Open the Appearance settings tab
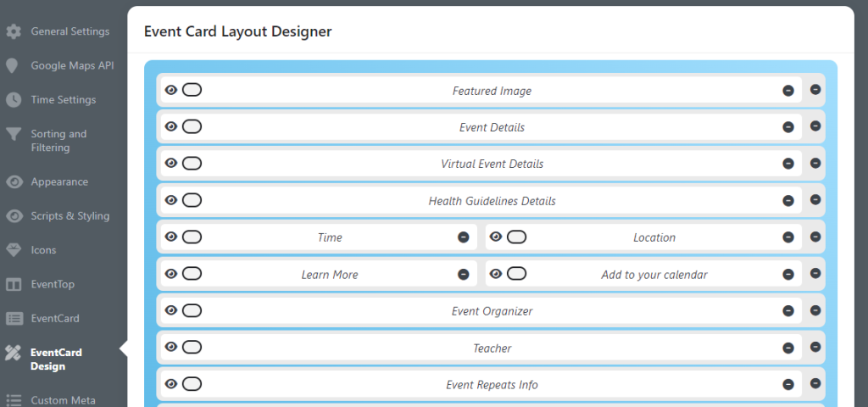This screenshot has height=407, width=868. click(x=59, y=181)
